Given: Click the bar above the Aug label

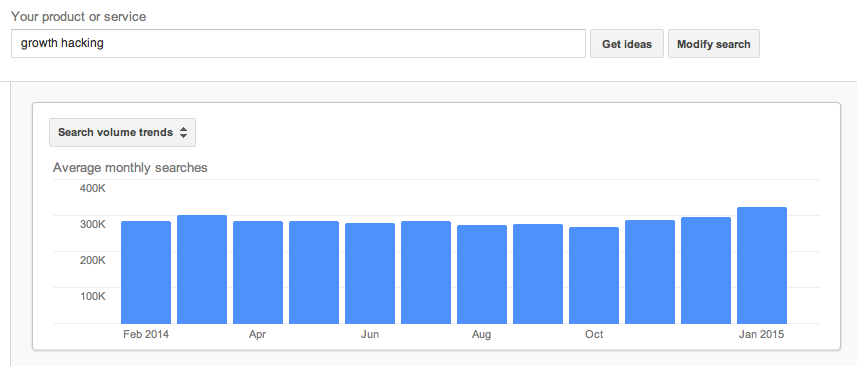Looking at the screenshot, I should [482, 274].
